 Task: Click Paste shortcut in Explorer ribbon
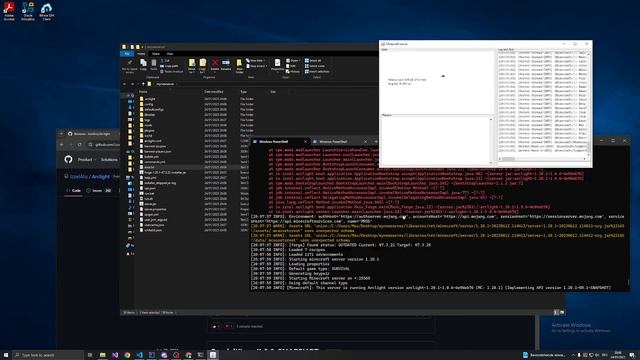[172, 71]
